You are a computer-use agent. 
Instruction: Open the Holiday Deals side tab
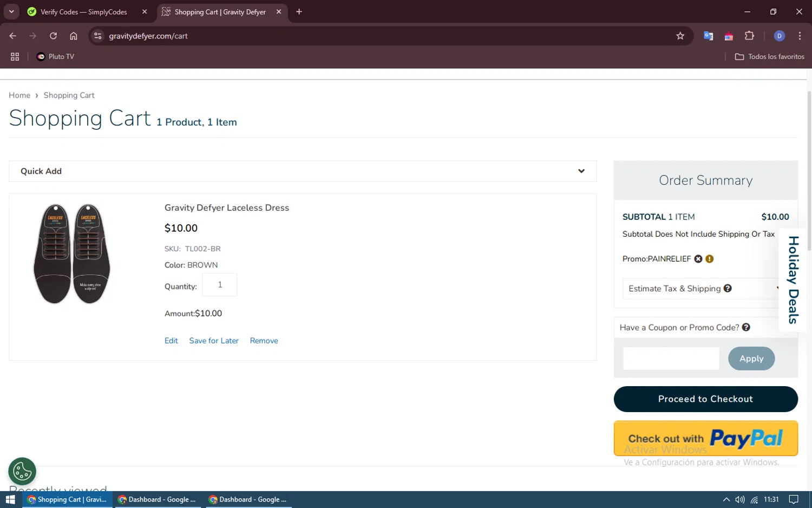(793, 280)
